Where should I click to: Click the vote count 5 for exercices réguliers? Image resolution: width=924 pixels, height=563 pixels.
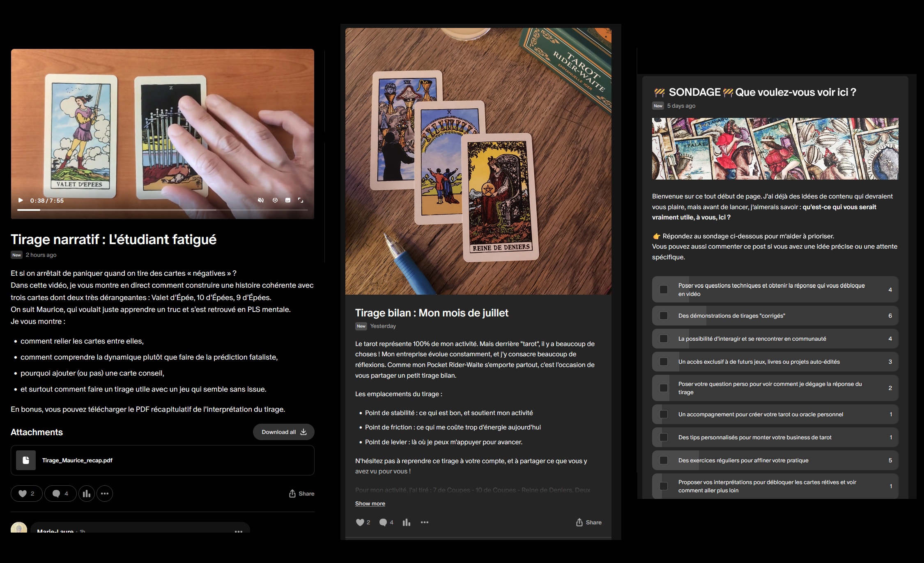pos(890,460)
